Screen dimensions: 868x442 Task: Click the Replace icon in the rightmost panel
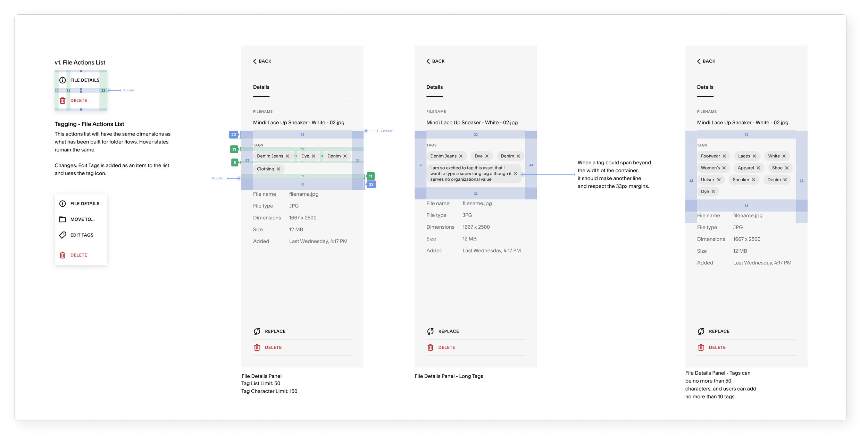[x=701, y=331]
